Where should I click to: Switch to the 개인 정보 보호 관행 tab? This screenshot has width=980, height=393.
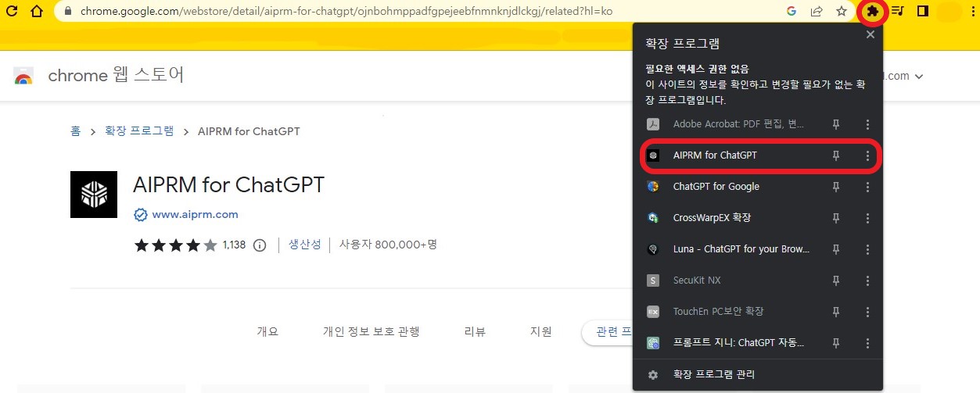[372, 331]
